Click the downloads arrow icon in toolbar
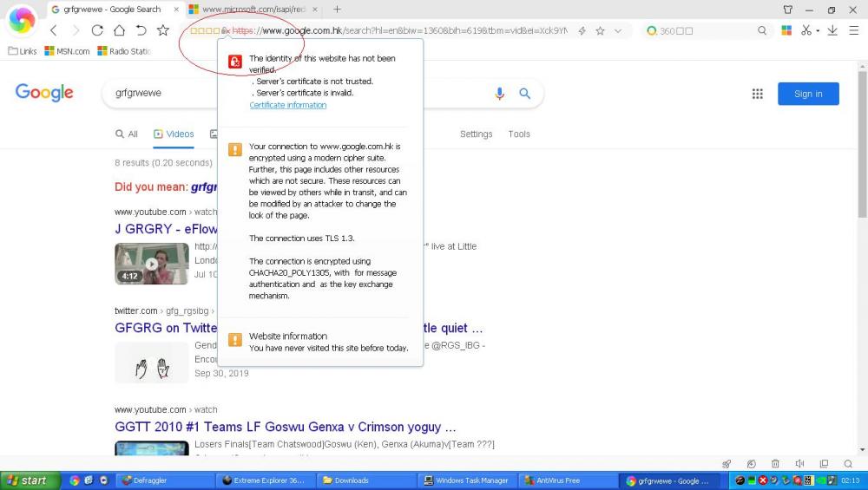Image resolution: width=868 pixels, height=490 pixels. (832, 30)
